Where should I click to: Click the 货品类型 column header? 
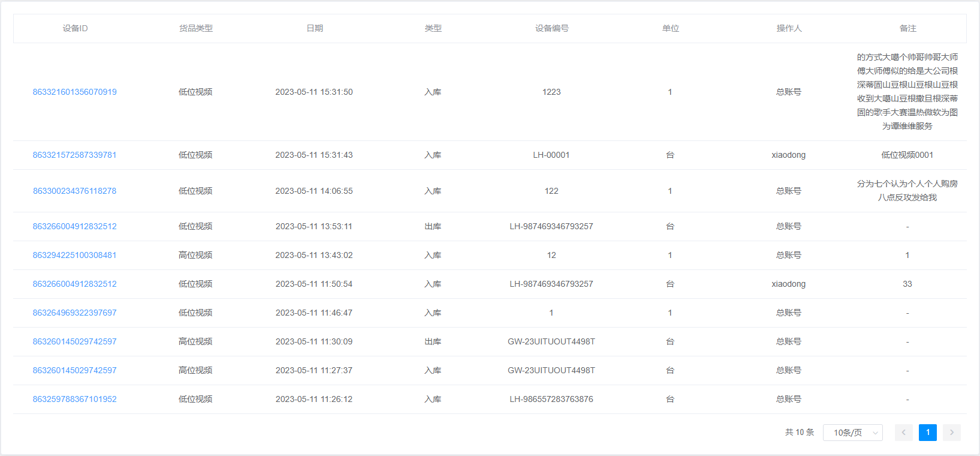[x=195, y=28]
